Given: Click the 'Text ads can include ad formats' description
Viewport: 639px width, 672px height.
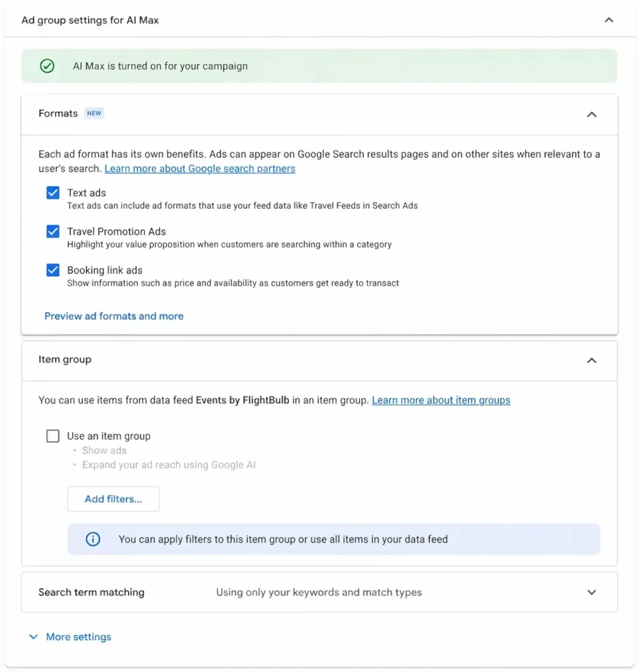Looking at the screenshot, I should (x=242, y=206).
